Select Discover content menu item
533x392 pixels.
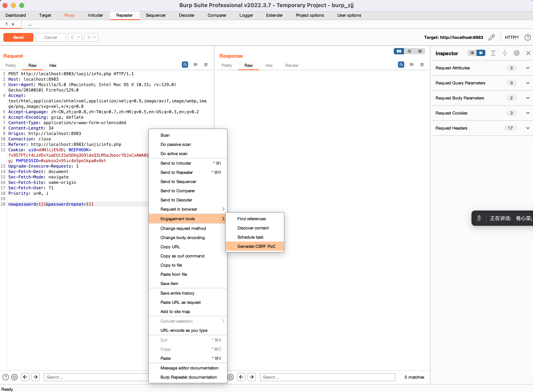(x=255, y=228)
